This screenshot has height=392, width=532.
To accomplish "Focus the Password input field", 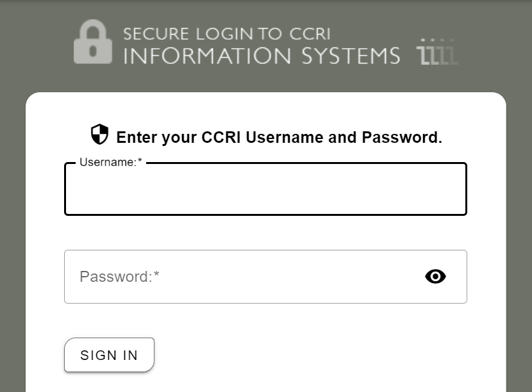I will tap(265, 277).
